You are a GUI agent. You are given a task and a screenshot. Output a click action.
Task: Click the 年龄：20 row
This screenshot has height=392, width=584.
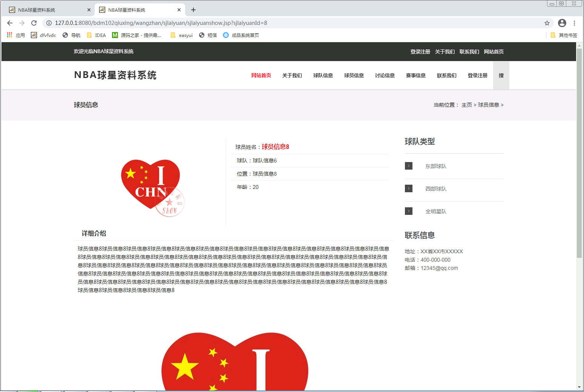click(310, 187)
